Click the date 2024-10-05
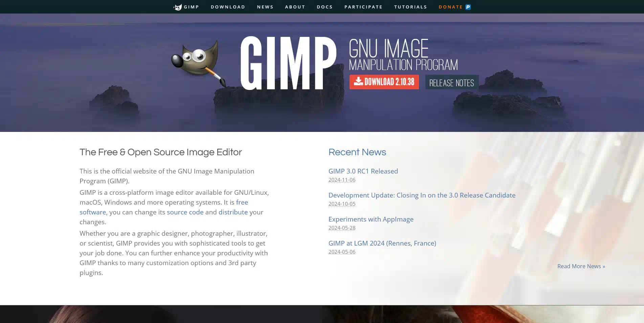Image resolution: width=644 pixels, height=323 pixels. tap(342, 204)
